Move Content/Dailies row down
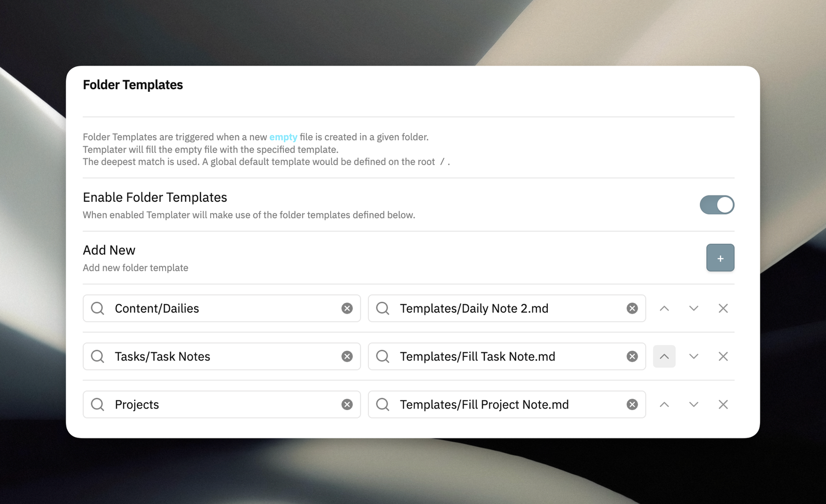 coord(694,308)
